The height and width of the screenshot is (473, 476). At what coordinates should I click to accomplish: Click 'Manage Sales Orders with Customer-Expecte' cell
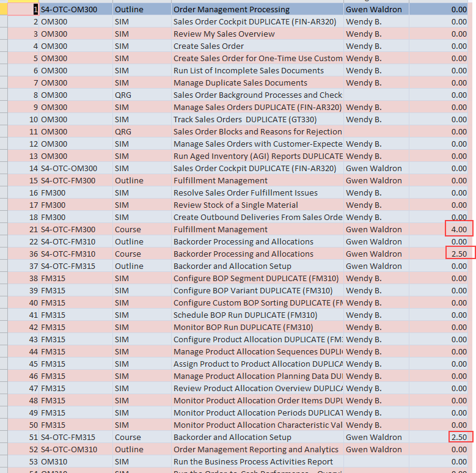[x=257, y=144]
